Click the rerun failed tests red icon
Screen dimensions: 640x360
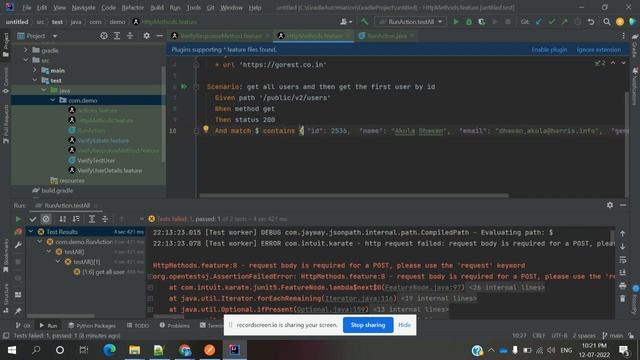coord(18,232)
